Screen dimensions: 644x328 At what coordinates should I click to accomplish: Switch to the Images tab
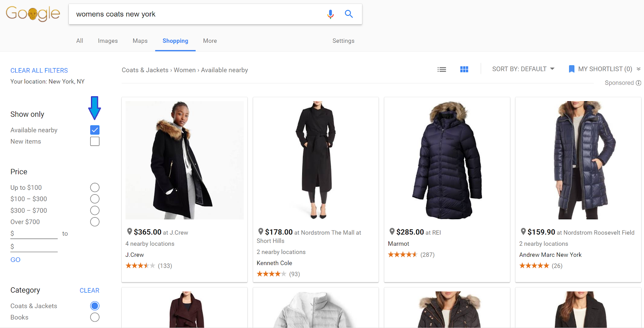pyautogui.click(x=108, y=41)
